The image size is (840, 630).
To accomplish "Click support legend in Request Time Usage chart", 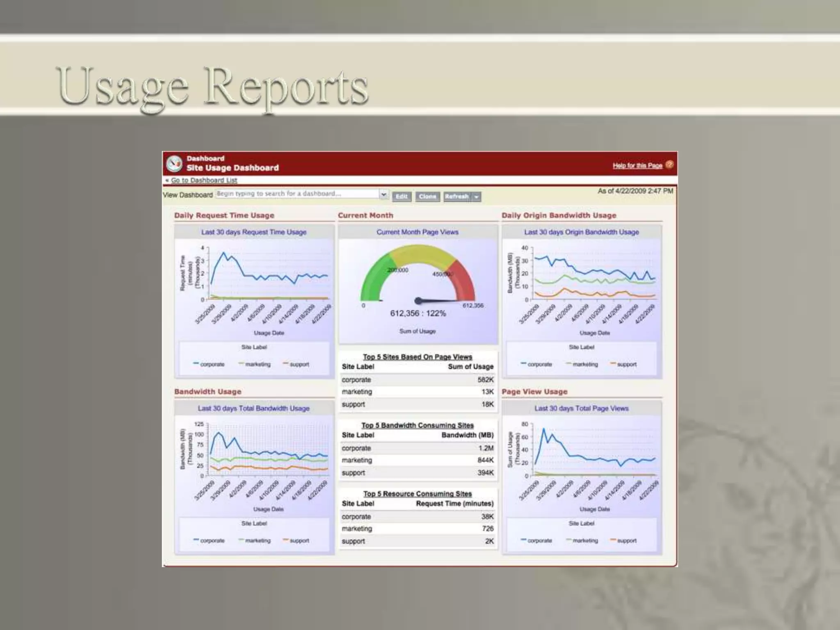I will [296, 364].
